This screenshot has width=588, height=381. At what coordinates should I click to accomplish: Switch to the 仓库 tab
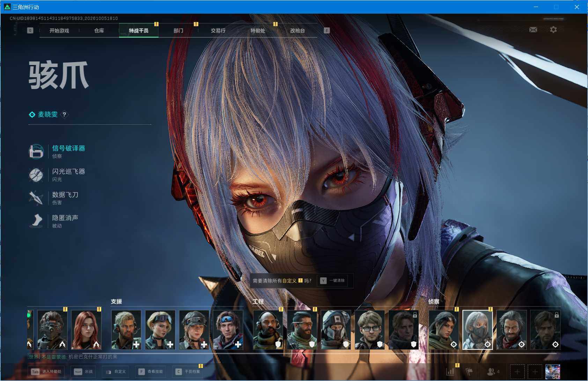(99, 31)
